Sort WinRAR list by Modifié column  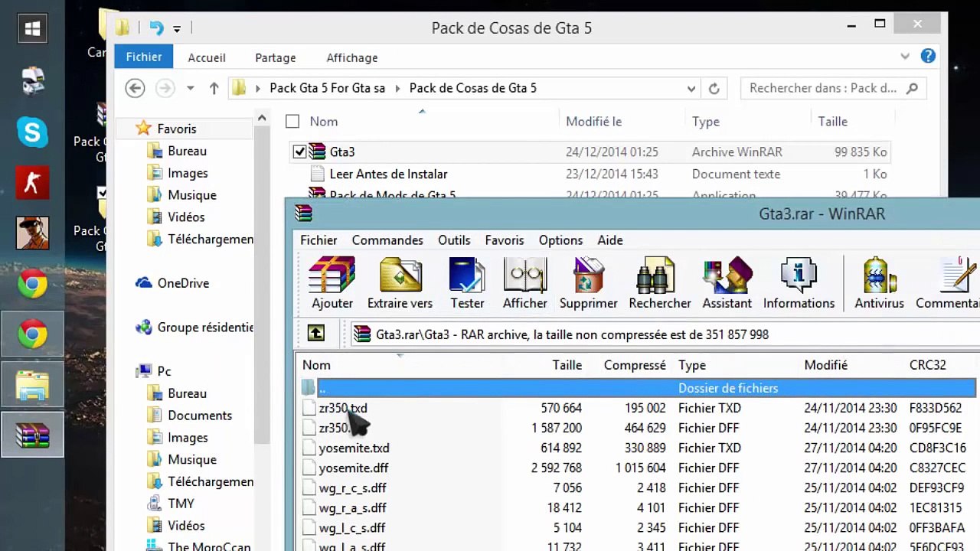point(825,365)
